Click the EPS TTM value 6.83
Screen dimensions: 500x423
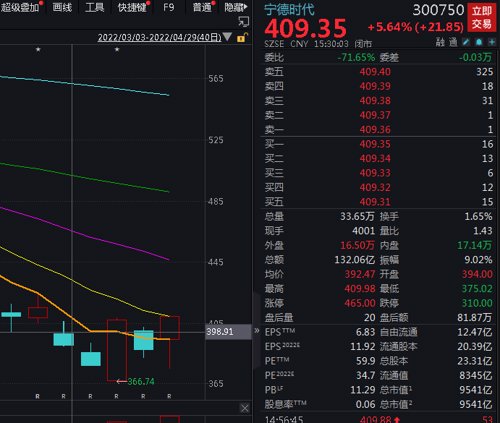point(365,332)
